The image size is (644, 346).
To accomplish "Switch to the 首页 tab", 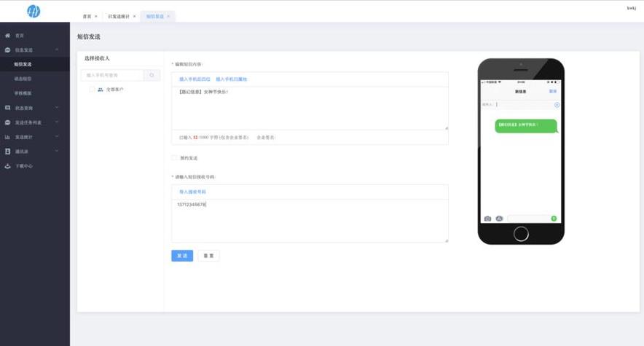I will [87, 16].
